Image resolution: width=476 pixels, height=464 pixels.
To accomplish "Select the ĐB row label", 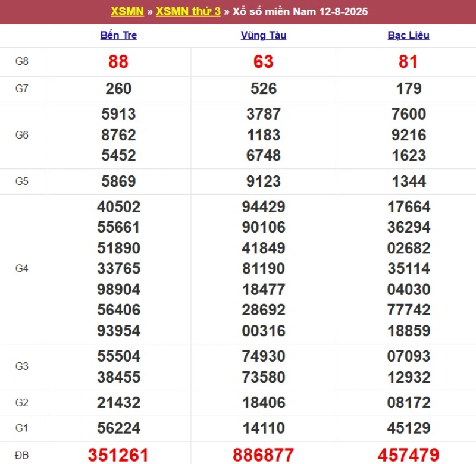I will (x=22, y=455).
